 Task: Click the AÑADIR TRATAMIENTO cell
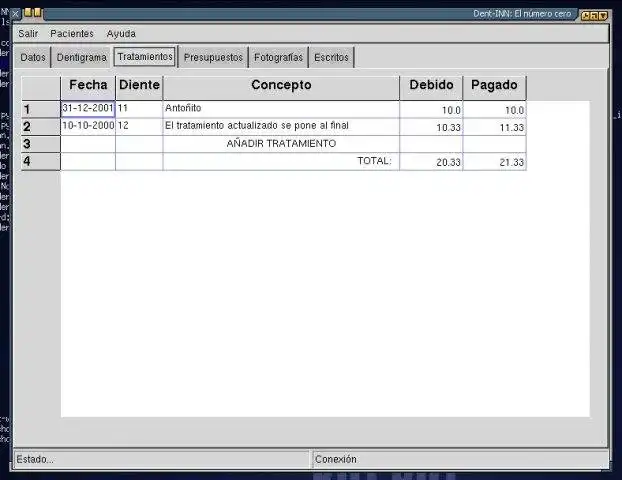click(281, 144)
